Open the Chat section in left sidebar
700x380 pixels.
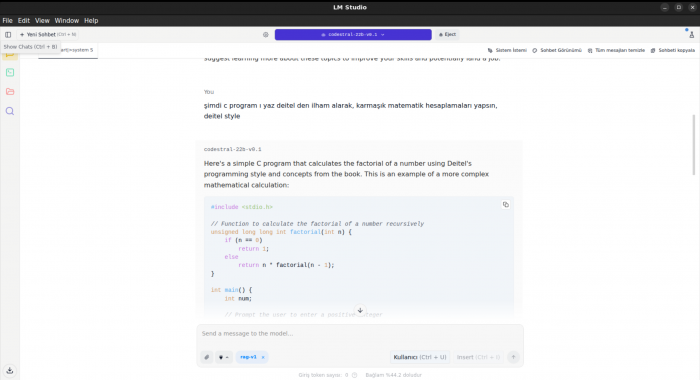tap(10, 55)
